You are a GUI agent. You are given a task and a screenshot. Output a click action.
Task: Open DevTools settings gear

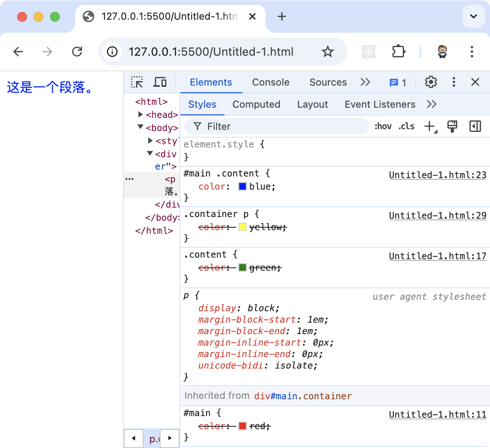point(431,82)
